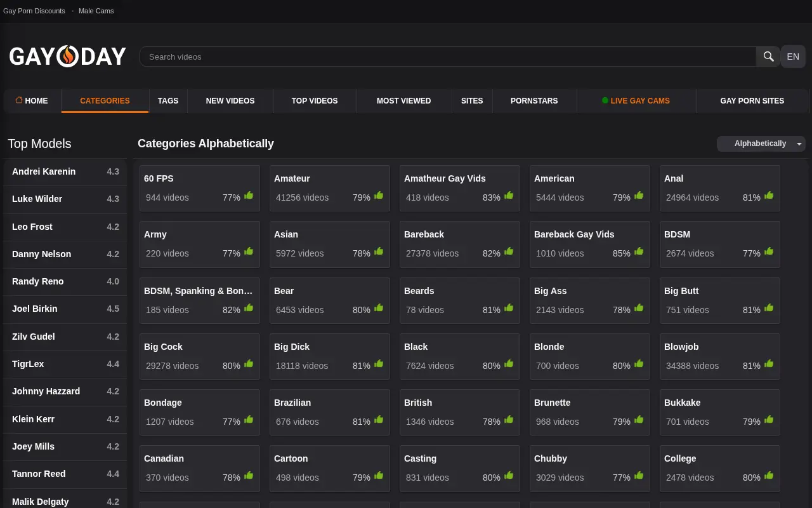
Task: Open the Alphabetically sort dropdown
Action: (761, 144)
